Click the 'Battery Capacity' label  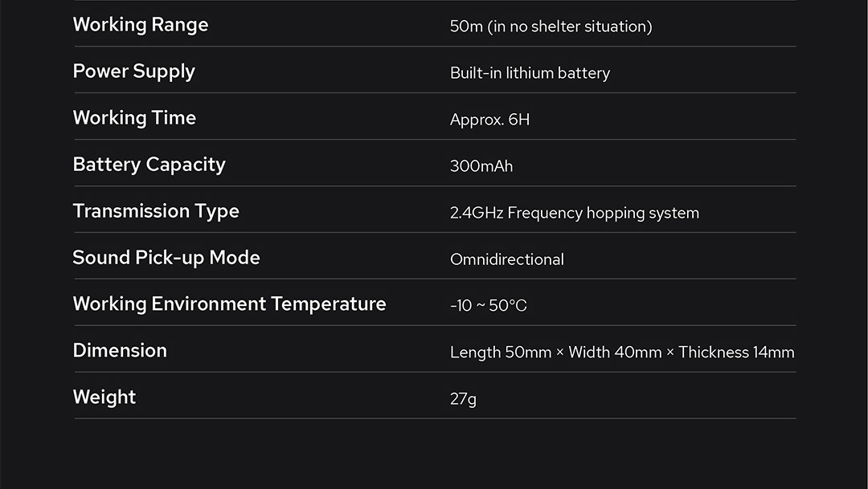[149, 165]
